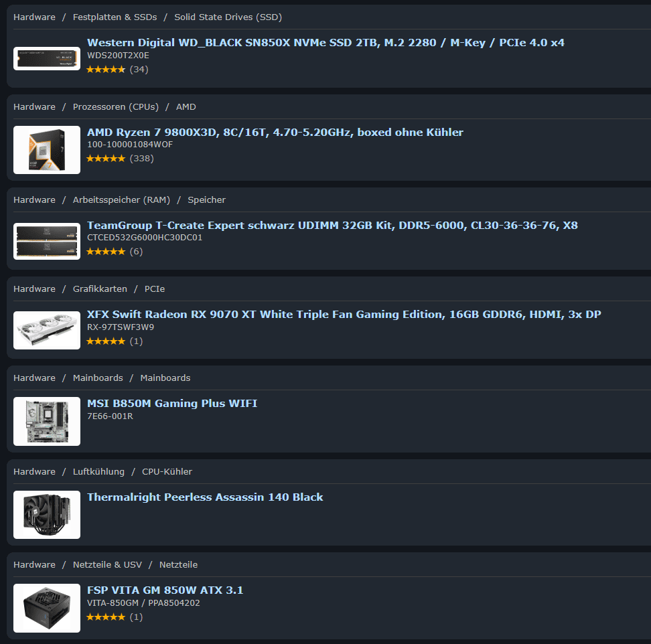Open the Prozessoren (CPUs) breadcrumb

pos(116,106)
